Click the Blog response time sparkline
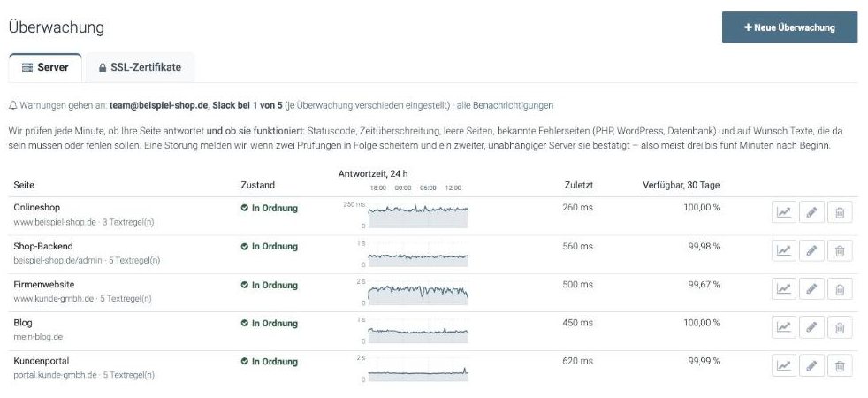The image size is (868, 398). tap(418, 332)
